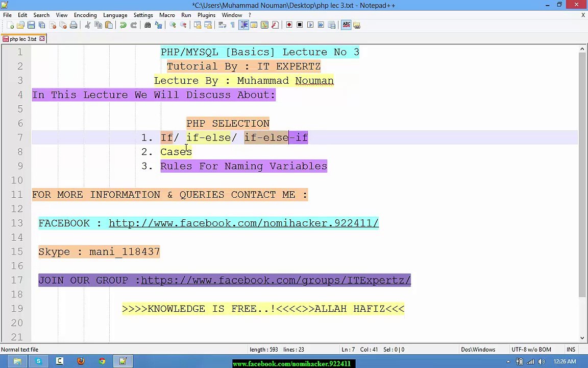The height and width of the screenshot is (368, 588).
Task: Click the vertical scrollbar thumb
Action: click(582, 175)
